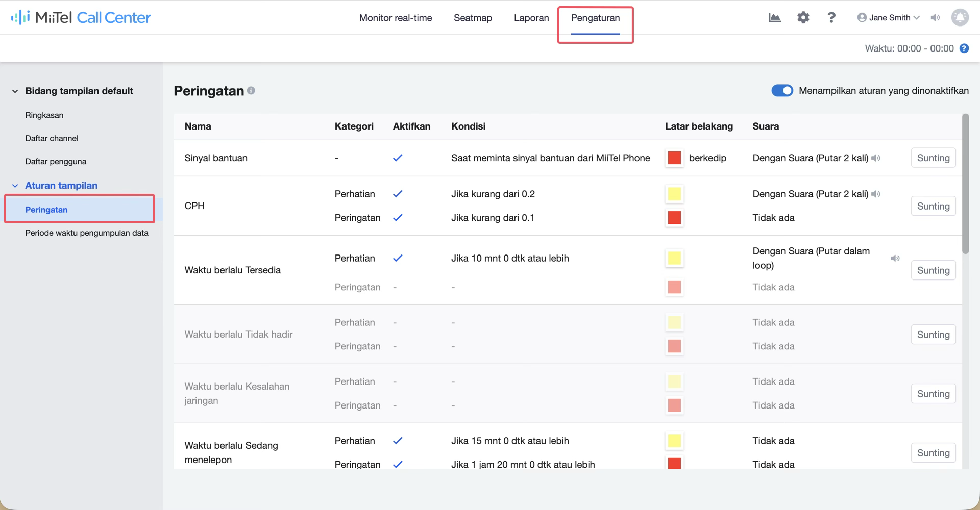Click the red Sinyal bantuan color swatch

pos(674,158)
